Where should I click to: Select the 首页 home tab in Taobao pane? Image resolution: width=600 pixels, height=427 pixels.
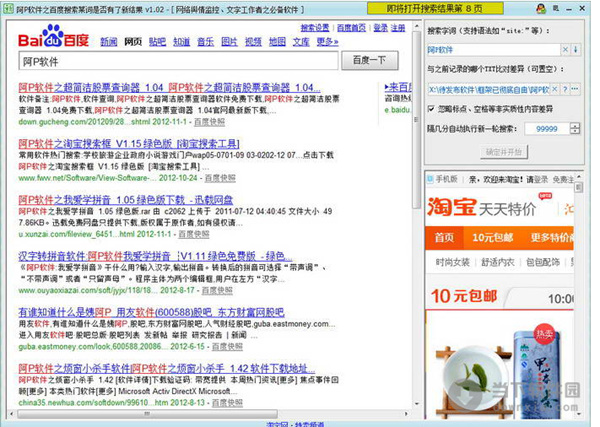(444, 238)
